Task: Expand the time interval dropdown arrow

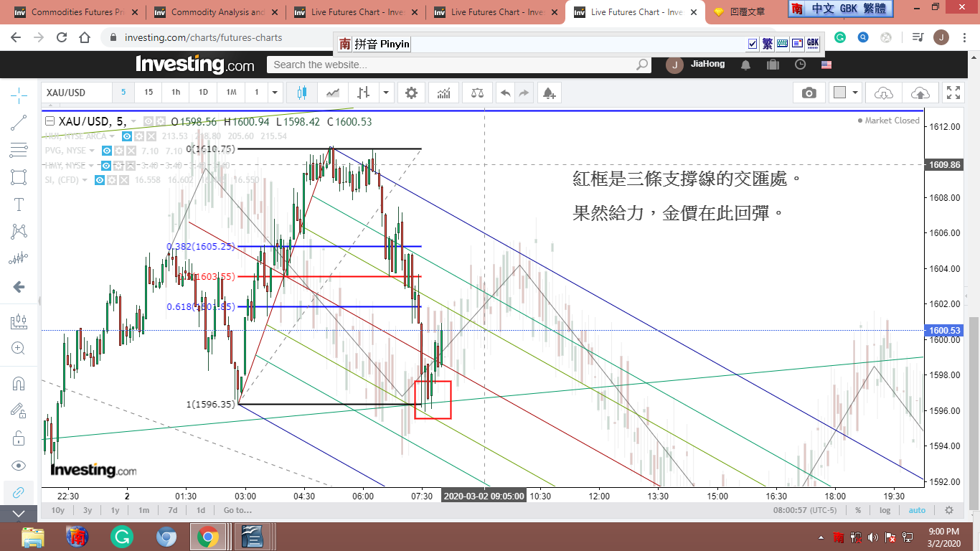Action: [274, 93]
